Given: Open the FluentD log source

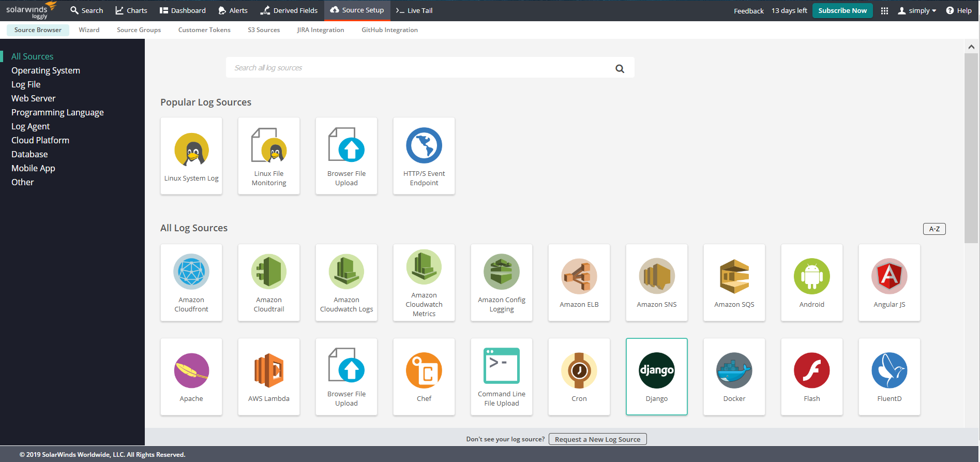Looking at the screenshot, I should coord(889,377).
